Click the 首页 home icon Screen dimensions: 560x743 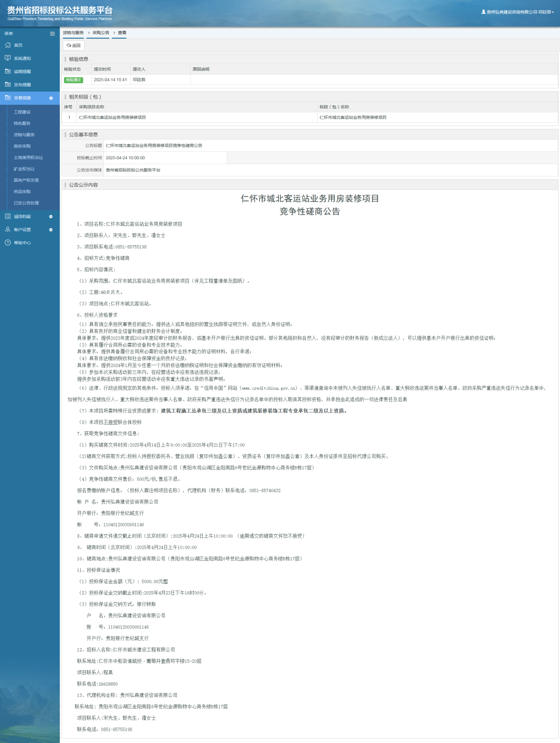point(8,45)
